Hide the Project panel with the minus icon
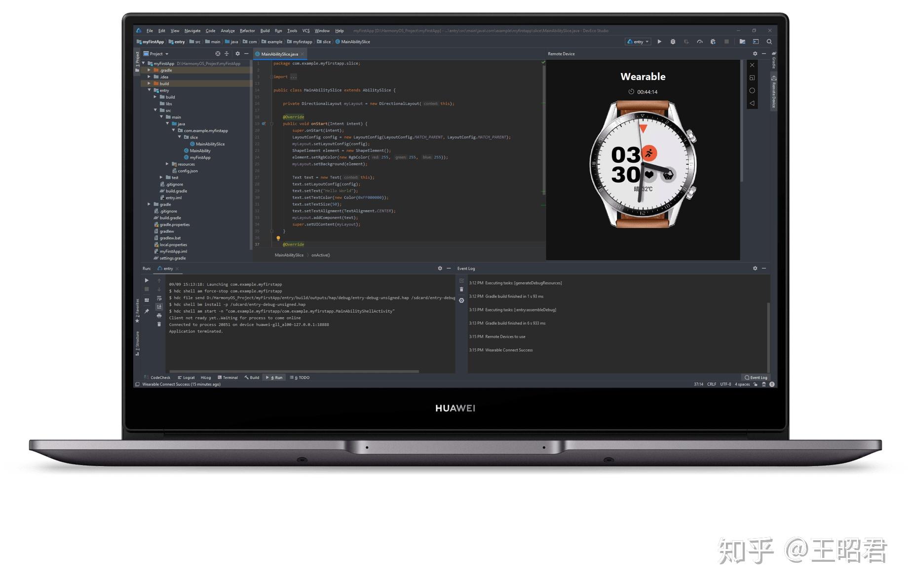This screenshot has width=911, height=588. (x=246, y=54)
